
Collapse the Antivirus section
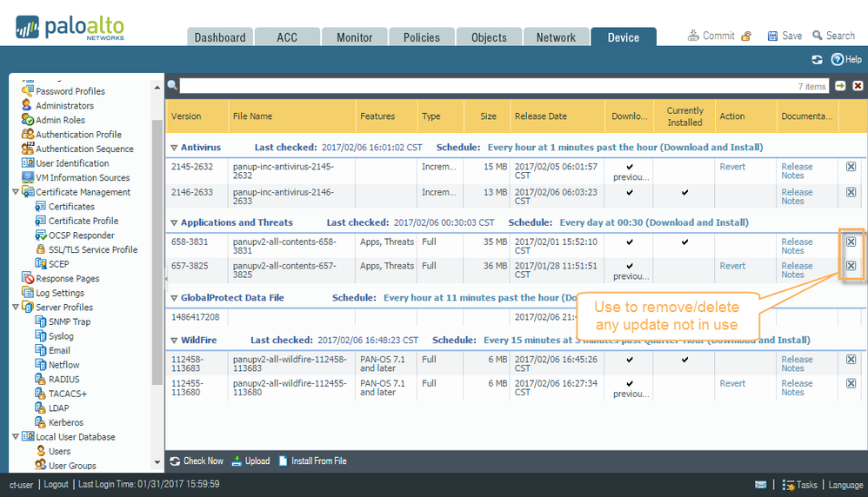tap(174, 148)
